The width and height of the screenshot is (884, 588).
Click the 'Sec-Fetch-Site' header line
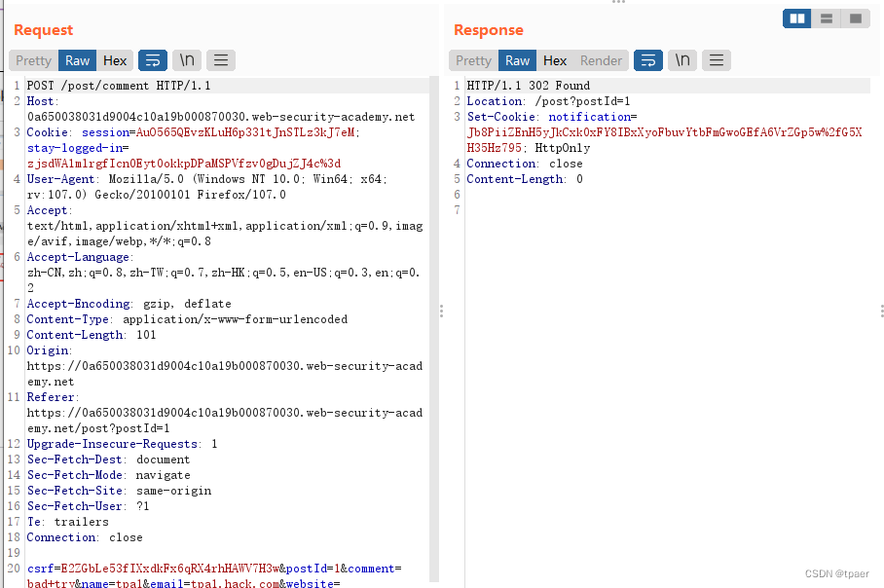point(119,491)
